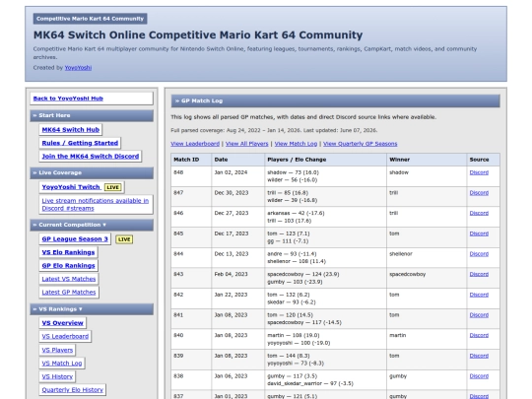Open the Live Coverage section header
Image resolution: width=532 pixels, height=399 pixels.
pos(92,172)
